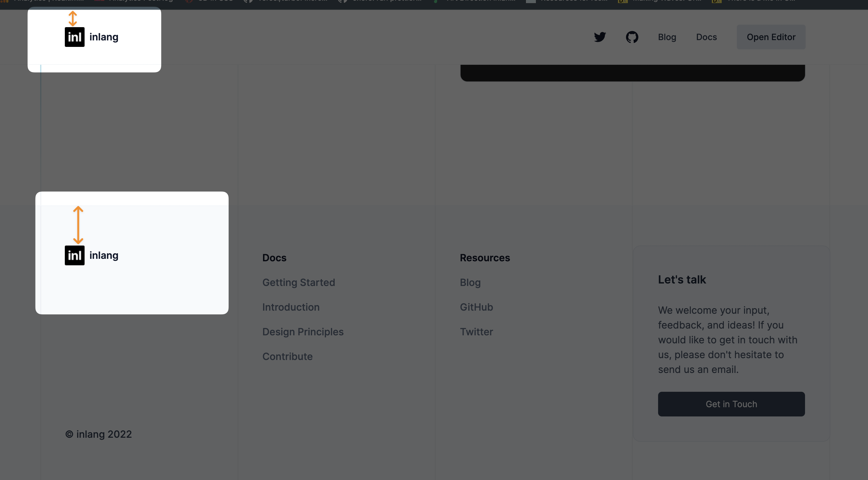This screenshot has height=480, width=868.
Task: Click GitHub under the Resources heading
Action: [x=476, y=307]
